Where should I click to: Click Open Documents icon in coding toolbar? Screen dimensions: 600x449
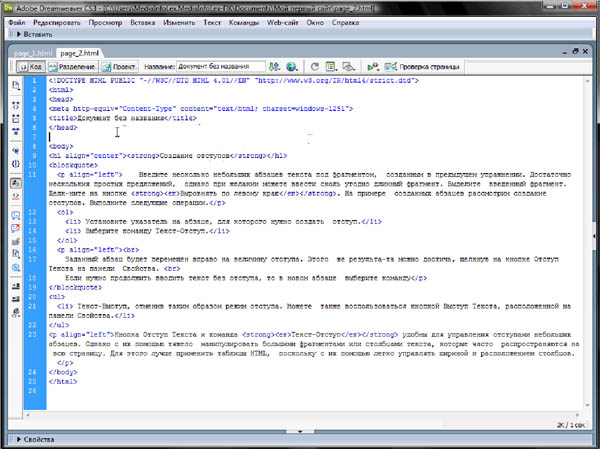(x=16, y=86)
